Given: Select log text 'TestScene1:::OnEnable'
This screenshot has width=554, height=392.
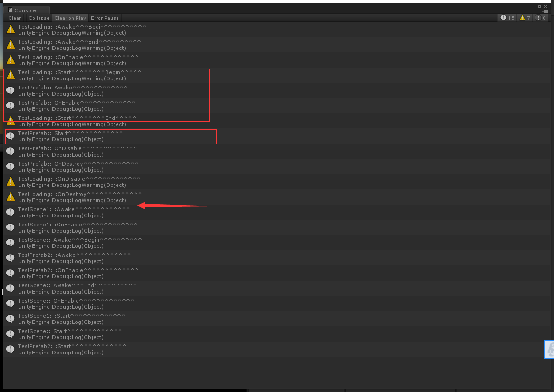Looking at the screenshot, I should (50, 224).
